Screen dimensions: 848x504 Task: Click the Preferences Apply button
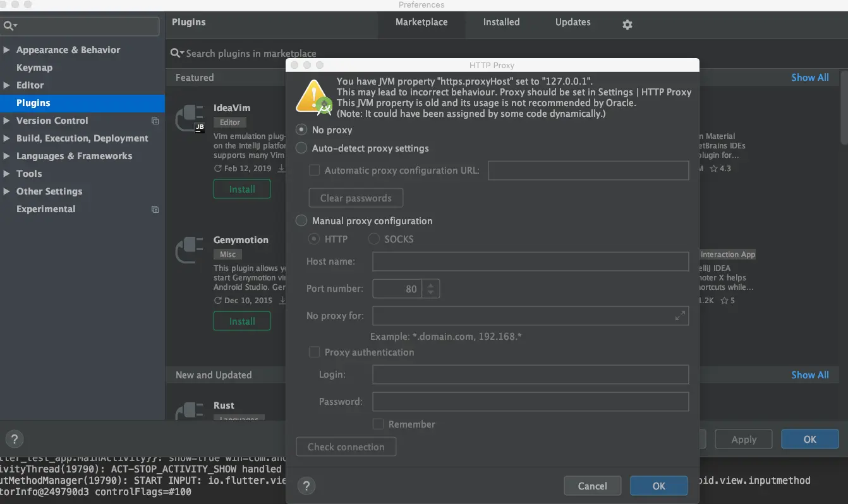(744, 439)
